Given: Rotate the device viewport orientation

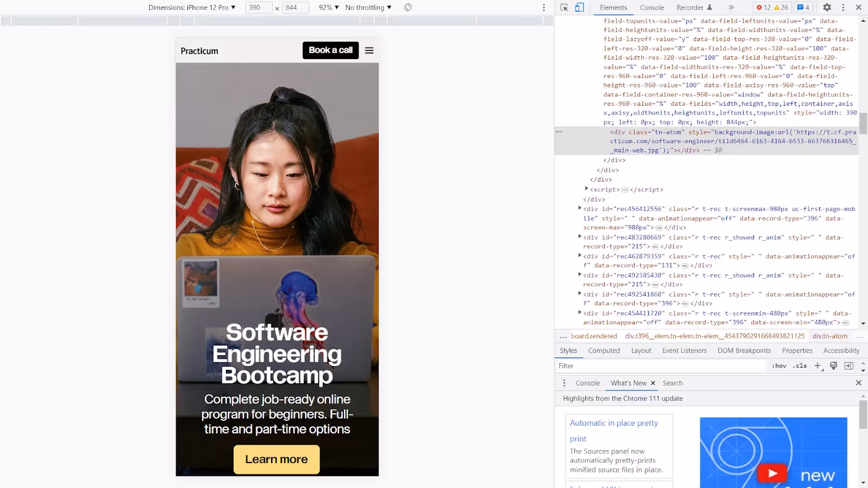Looking at the screenshot, I should pos(408,8).
